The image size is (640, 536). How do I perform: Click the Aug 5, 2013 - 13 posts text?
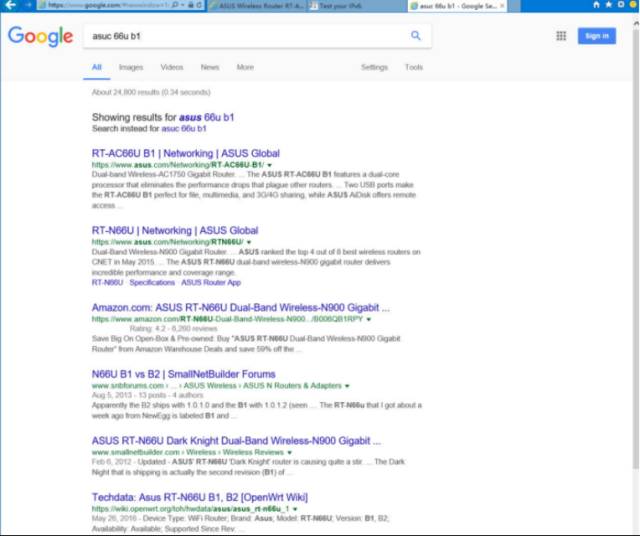click(x=147, y=395)
